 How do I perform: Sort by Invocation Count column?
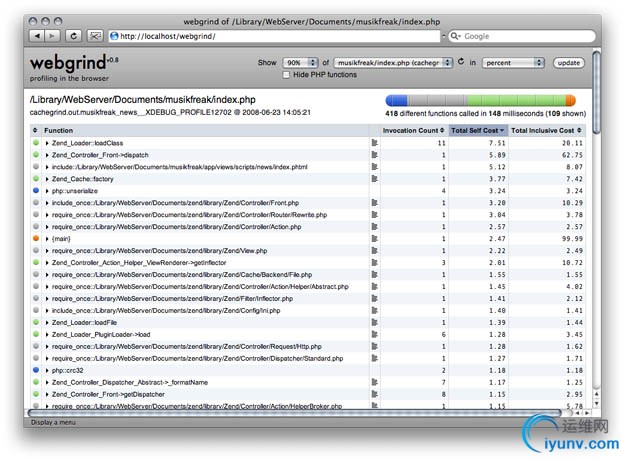tap(413, 130)
